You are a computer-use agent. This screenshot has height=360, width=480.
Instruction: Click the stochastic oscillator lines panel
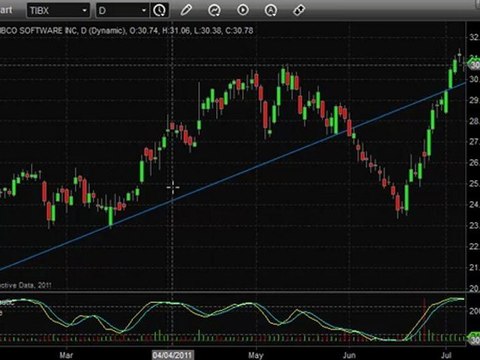[x=233, y=319]
